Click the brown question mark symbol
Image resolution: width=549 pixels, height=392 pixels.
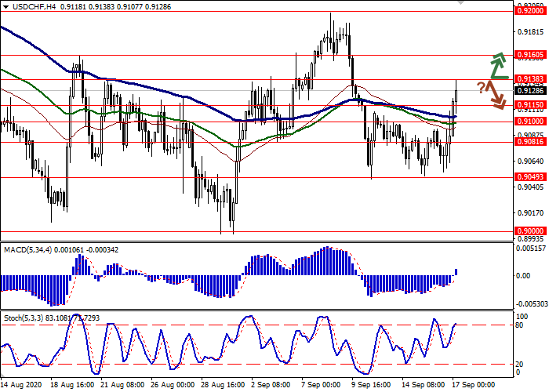pyautogui.click(x=480, y=85)
